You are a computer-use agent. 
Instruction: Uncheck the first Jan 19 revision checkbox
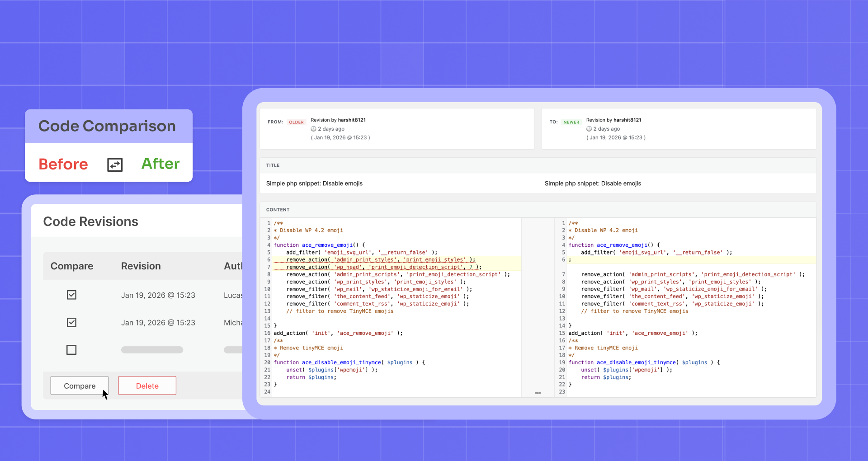71,295
